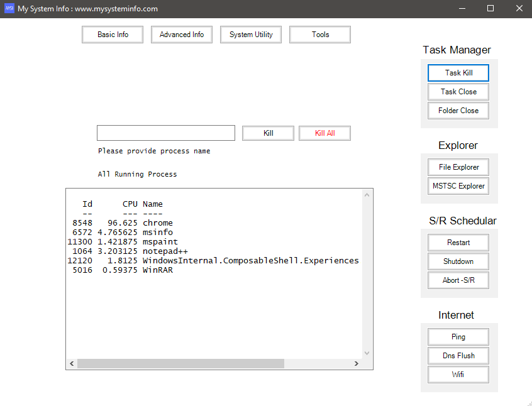Click the Name column header

pos(153,204)
